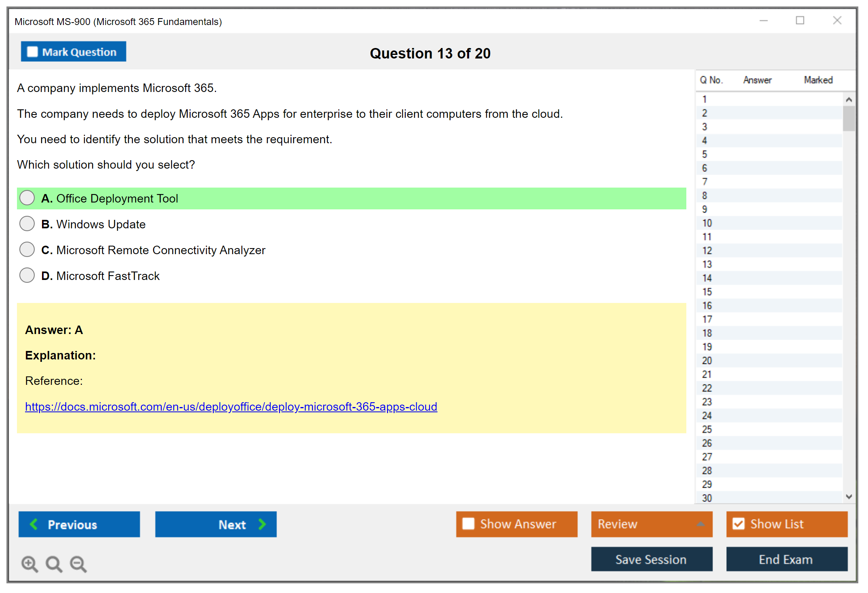Expand the Review dropdown arrow
This screenshot has height=593, width=868.
click(x=700, y=524)
